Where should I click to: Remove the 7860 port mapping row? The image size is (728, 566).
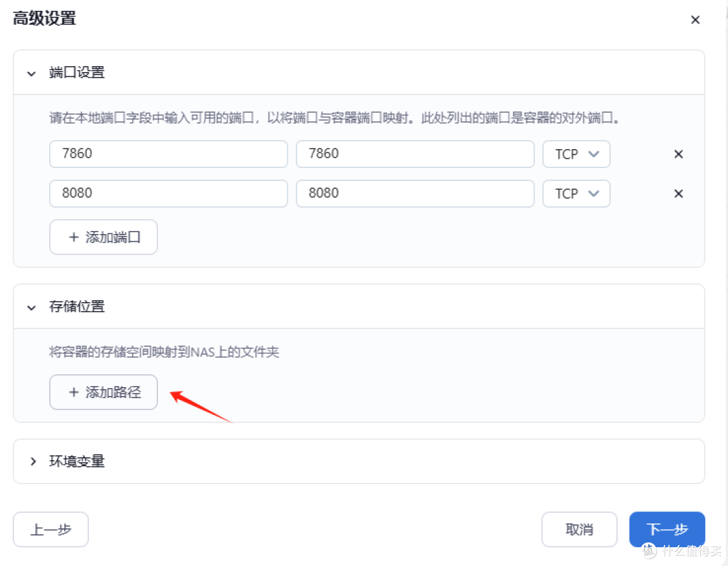pyautogui.click(x=678, y=154)
